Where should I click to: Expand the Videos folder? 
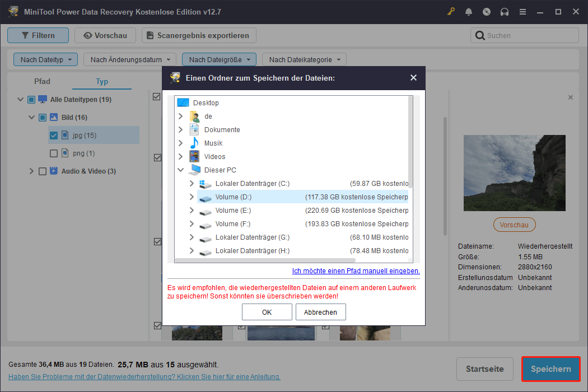click(180, 156)
